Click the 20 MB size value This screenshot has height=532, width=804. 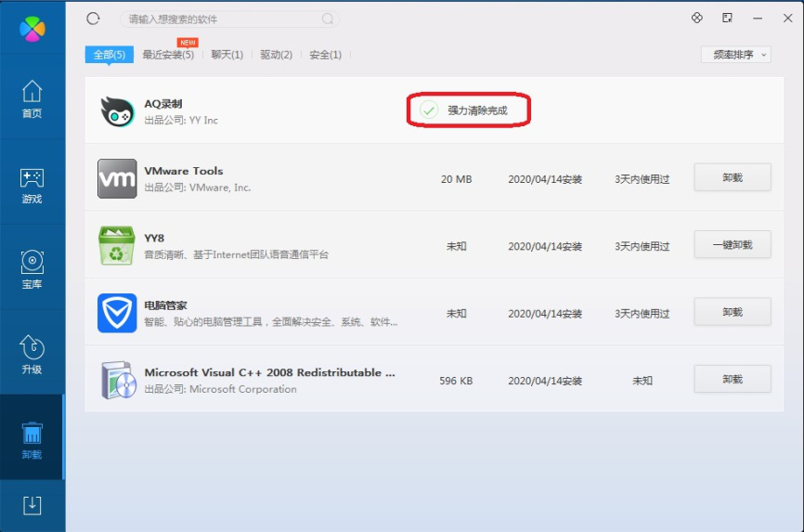click(x=456, y=179)
